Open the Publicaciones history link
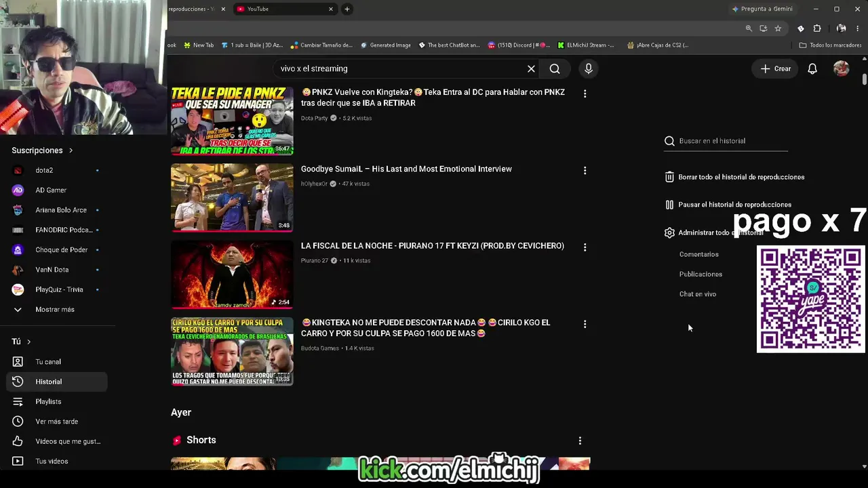 click(701, 274)
